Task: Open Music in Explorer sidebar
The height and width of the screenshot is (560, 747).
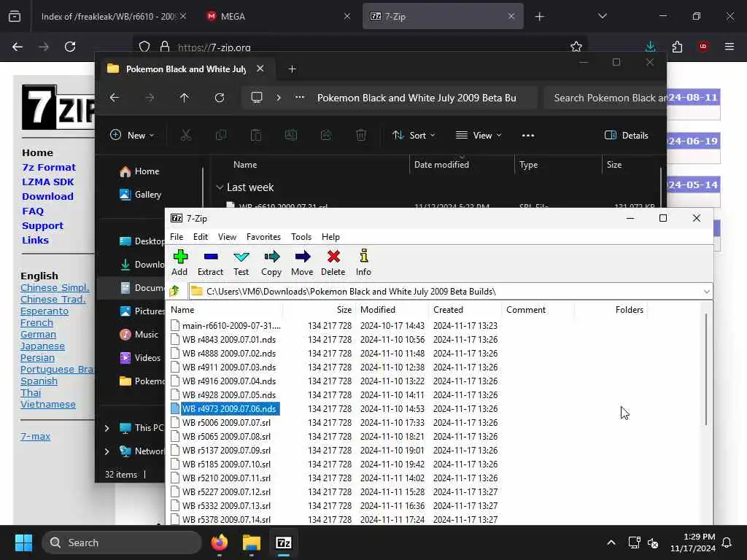Action: click(139, 334)
